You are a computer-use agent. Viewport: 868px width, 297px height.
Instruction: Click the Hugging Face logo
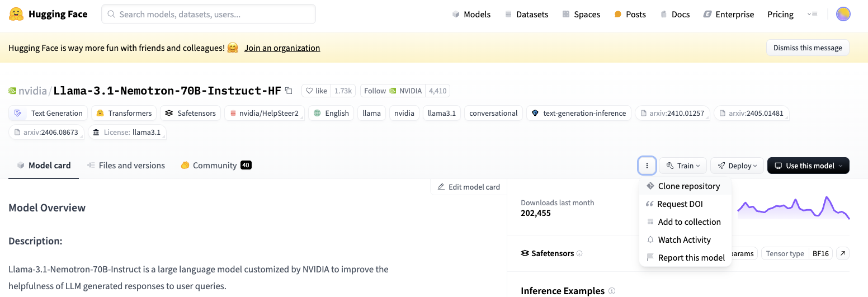[x=48, y=14]
